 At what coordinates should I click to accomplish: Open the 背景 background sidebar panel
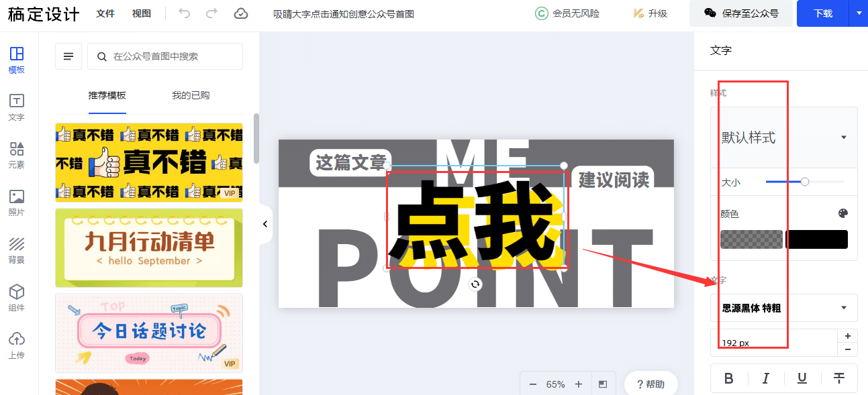coord(17,250)
